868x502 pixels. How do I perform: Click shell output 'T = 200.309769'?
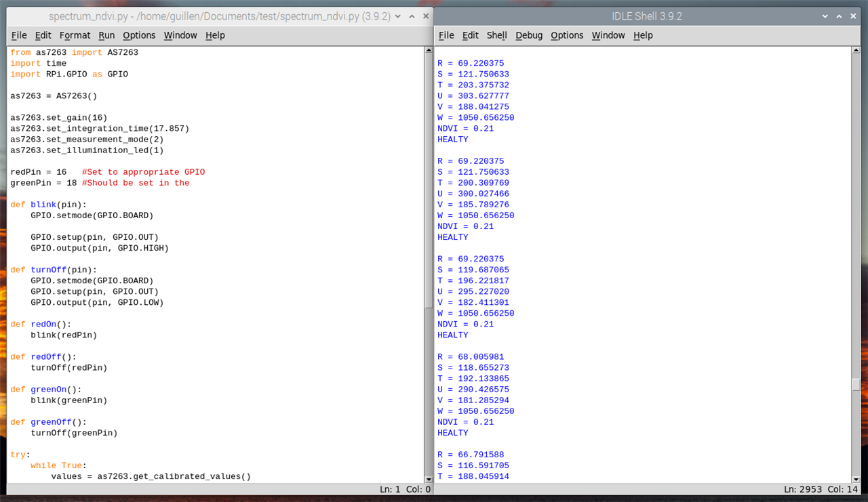(473, 182)
